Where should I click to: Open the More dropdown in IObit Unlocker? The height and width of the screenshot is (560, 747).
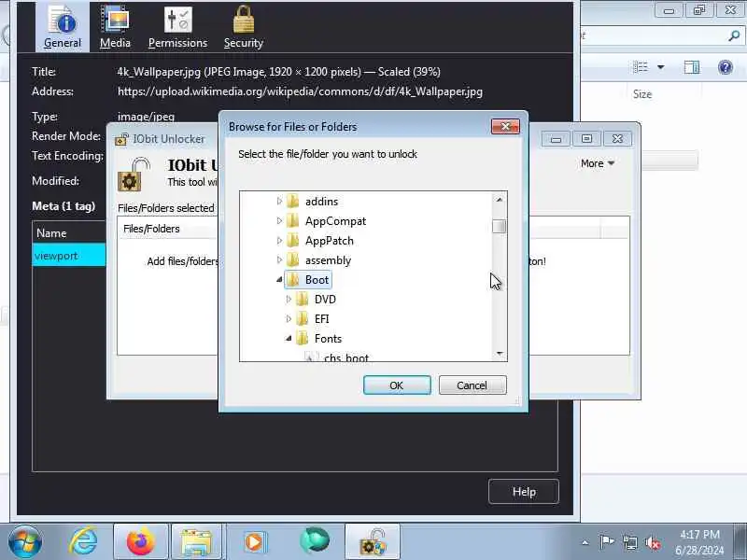point(598,163)
